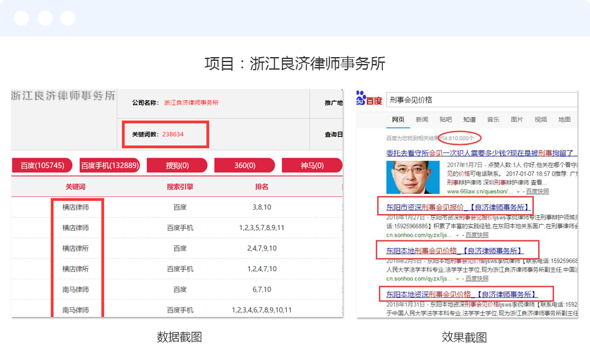Select the 音乐 tab
The image size is (590, 364).
(493, 119)
